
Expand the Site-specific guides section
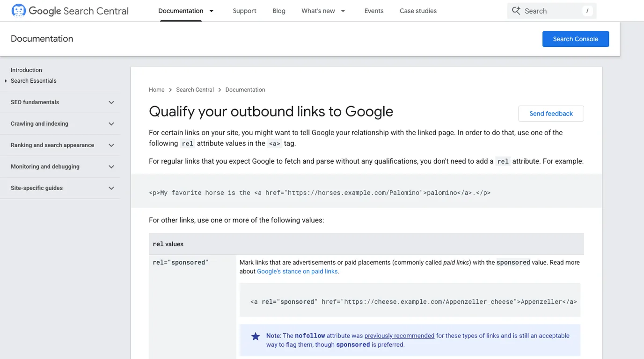(111, 188)
